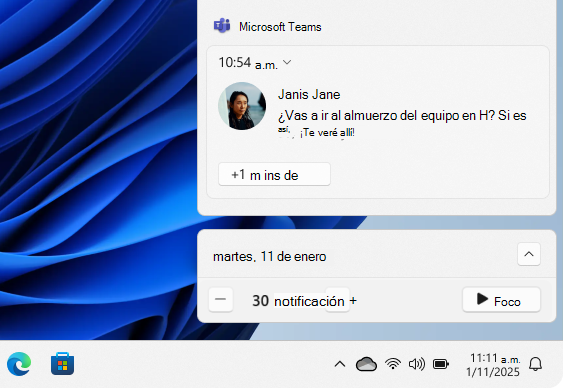
Task: Click the +1 more notifications button
Action: [274, 174]
